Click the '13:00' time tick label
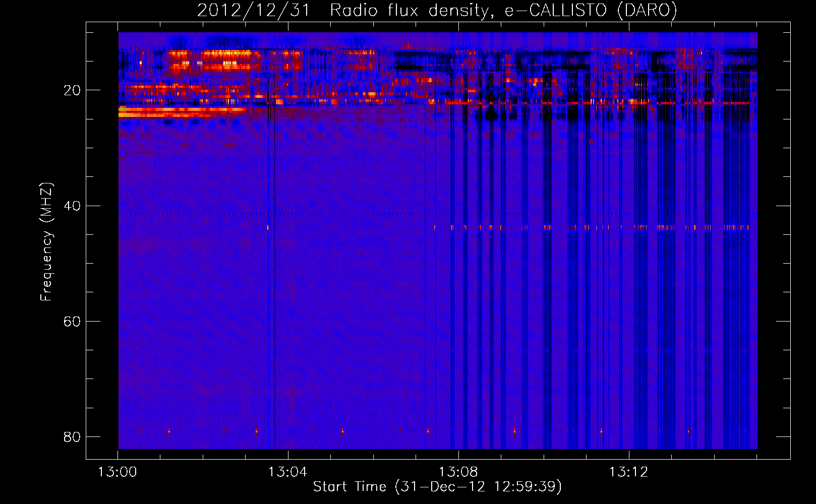This screenshot has height=504, width=816. pos(118,472)
